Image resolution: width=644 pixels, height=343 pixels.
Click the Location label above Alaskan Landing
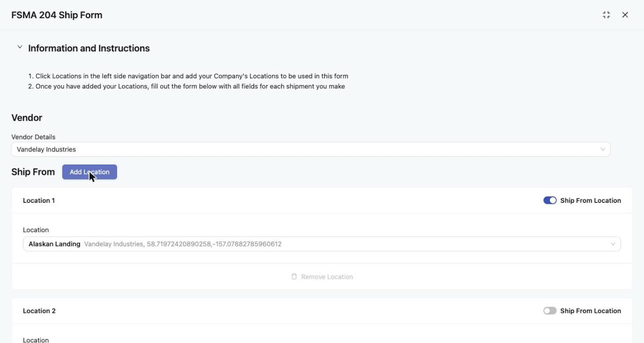(x=36, y=230)
